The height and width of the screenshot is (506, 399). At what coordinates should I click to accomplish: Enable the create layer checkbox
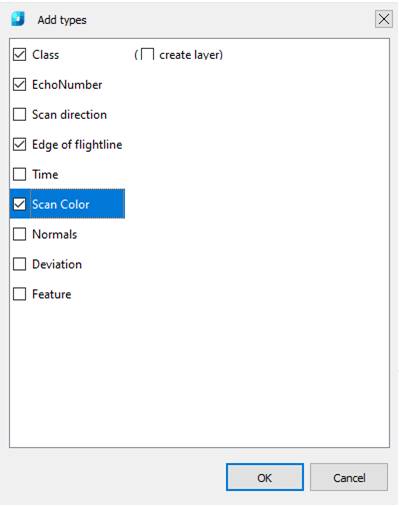pyautogui.click(x=147, y=54)
